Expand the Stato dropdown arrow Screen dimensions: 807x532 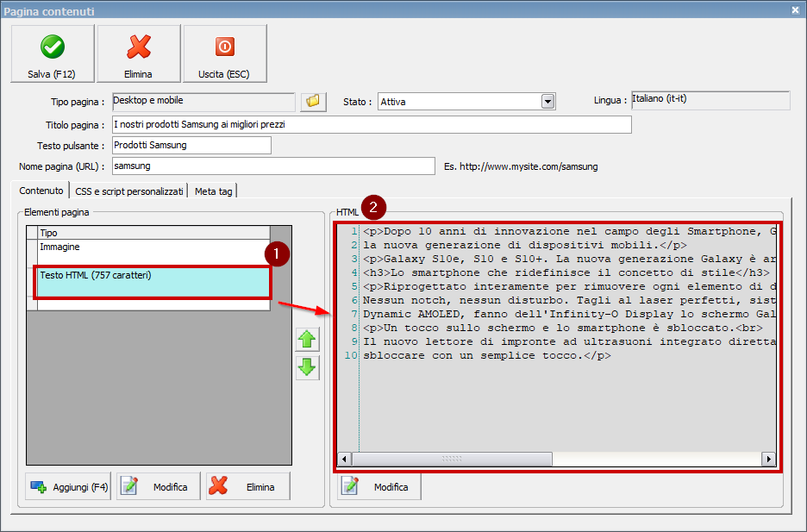click(547, 102)
